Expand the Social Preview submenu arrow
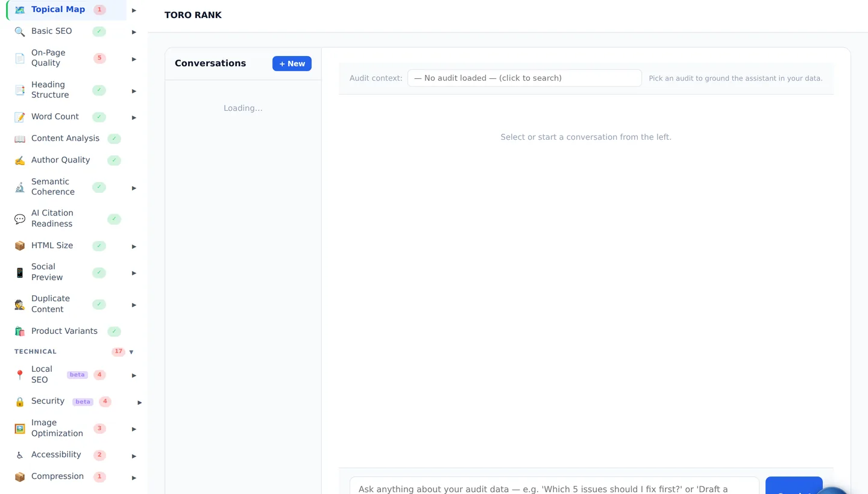Screen dimensions: 868x494 tap(134, 273)
